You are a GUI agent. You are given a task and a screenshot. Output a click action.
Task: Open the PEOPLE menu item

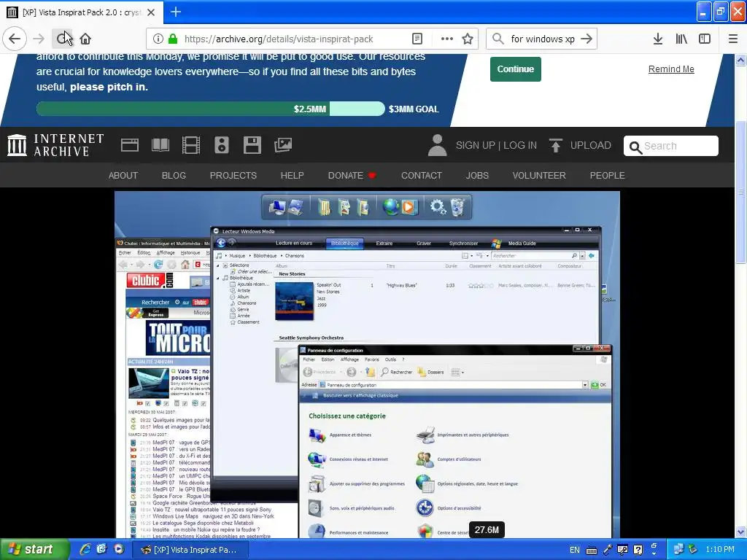[x=607, y=175]
